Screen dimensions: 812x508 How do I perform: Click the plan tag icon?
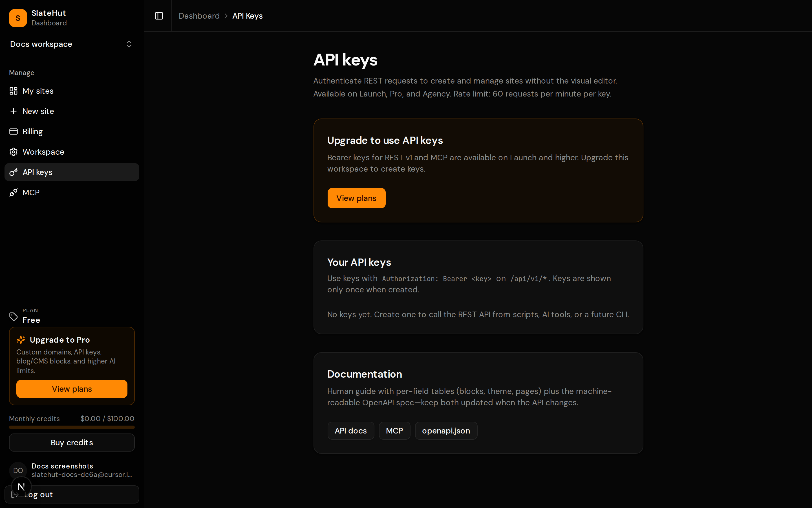click(x=14, y=316)
